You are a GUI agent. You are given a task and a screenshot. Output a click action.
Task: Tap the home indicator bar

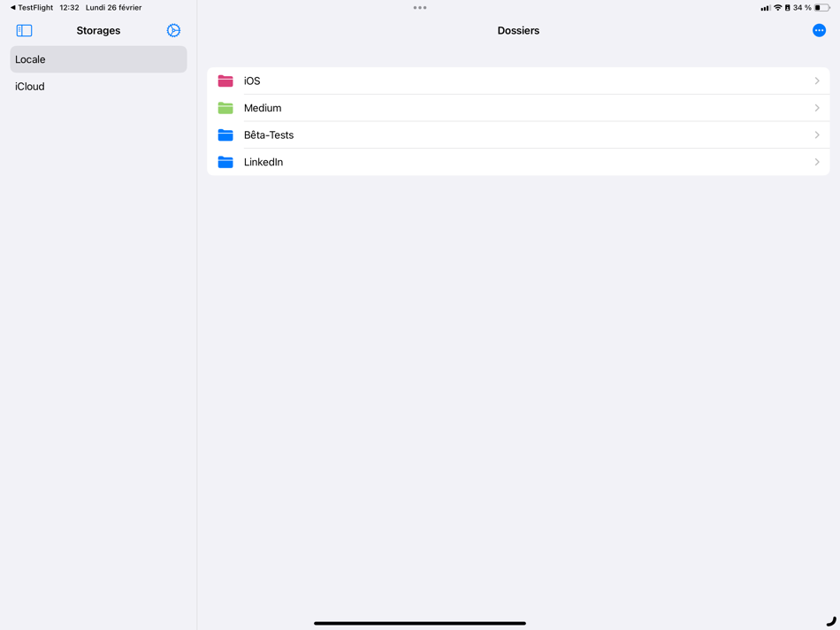click(x=419, y=622)
